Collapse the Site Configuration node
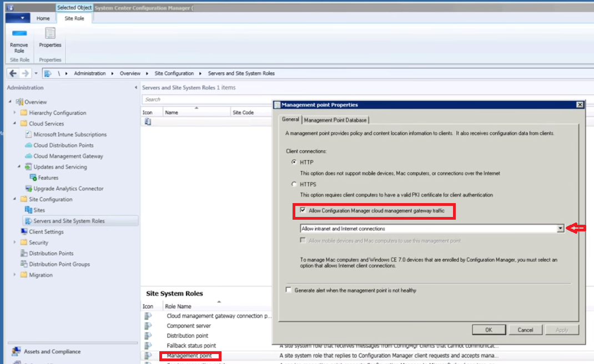Viewport: 594px width, 364px height. 14,199
